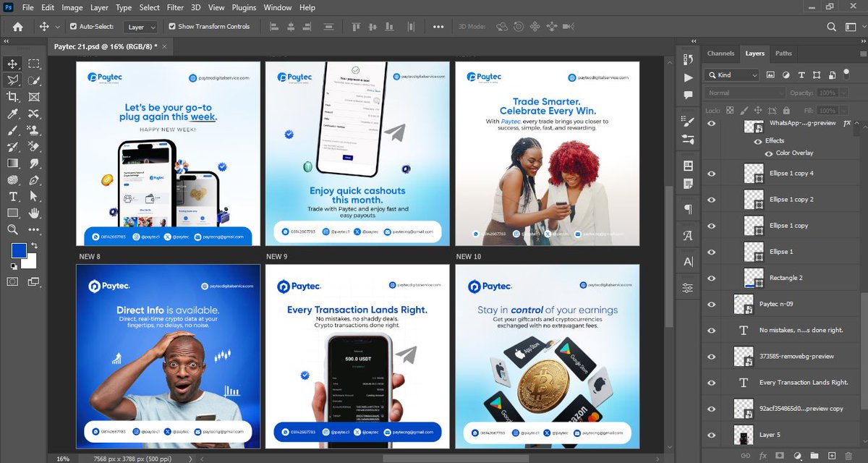Open the Fill value dropdown arrow
This screenshot has width=868, height=463.
click(x=843, y=111)
